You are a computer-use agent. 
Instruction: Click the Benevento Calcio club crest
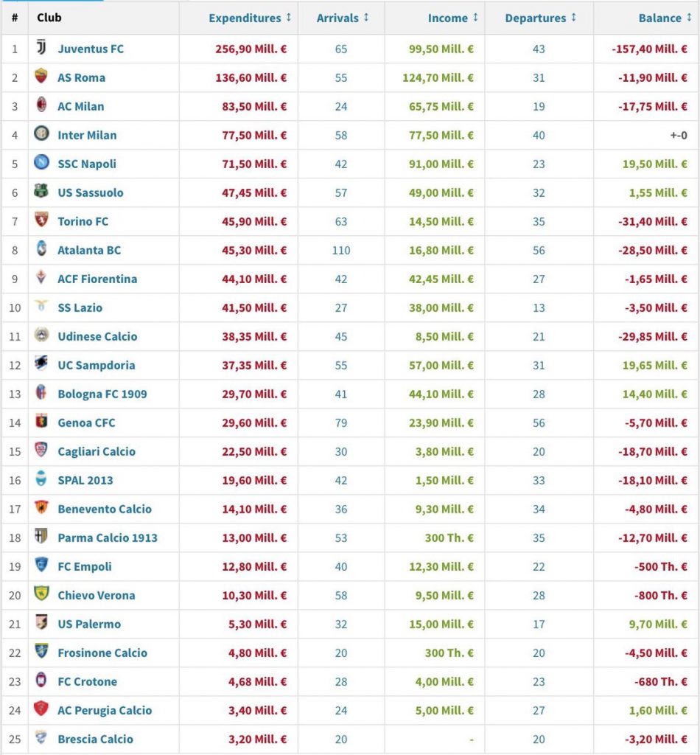(41, 507)
